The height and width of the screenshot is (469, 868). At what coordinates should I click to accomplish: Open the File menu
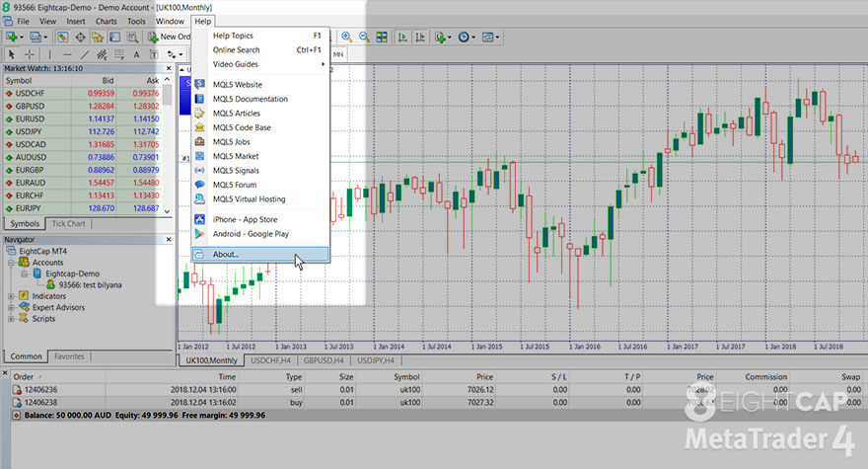tap(24, 21)
